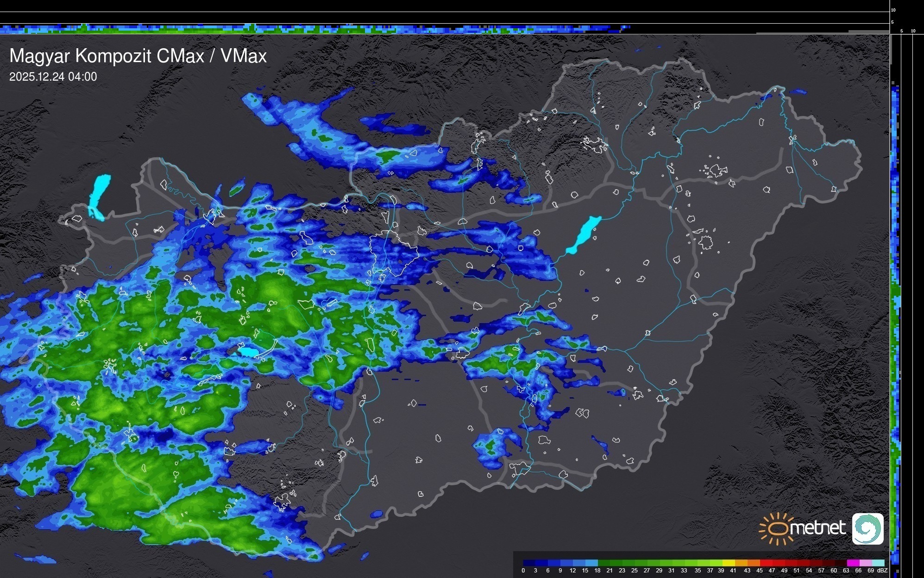Click the 5 label on top height axis

point(893,22)
